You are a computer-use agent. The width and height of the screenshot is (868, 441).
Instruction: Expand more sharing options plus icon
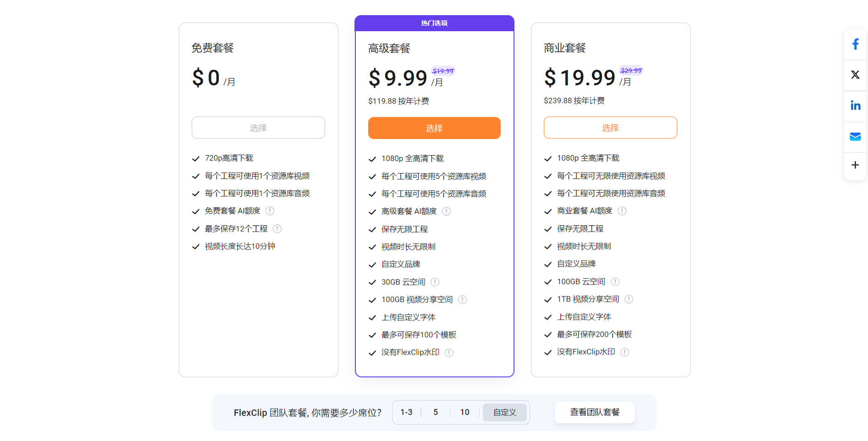(855, 165)
